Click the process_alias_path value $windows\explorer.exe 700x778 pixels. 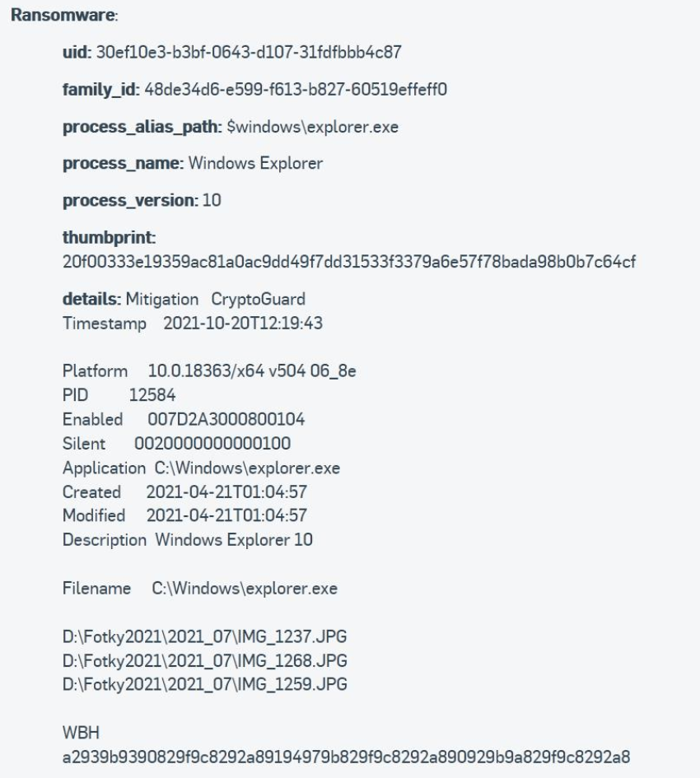point(312,127)
